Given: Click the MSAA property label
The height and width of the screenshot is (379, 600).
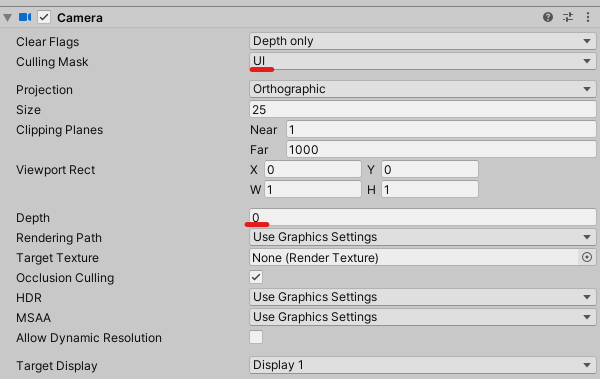Looking at the screenshot, I should (33, 318).
